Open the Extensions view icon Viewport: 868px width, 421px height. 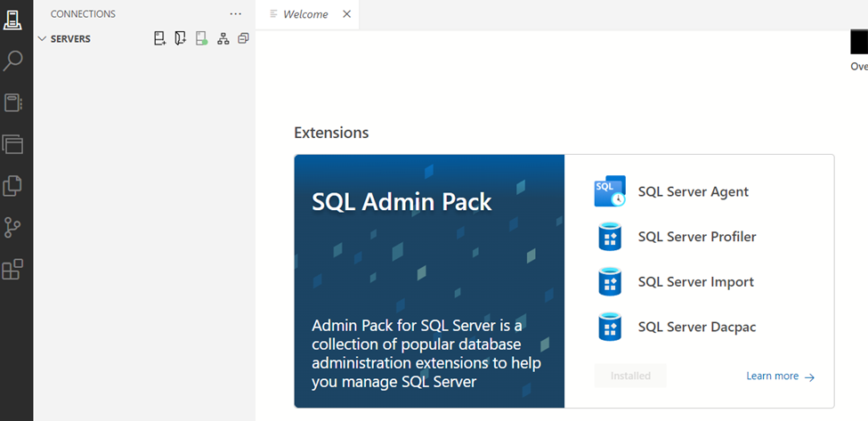point(13,270)
